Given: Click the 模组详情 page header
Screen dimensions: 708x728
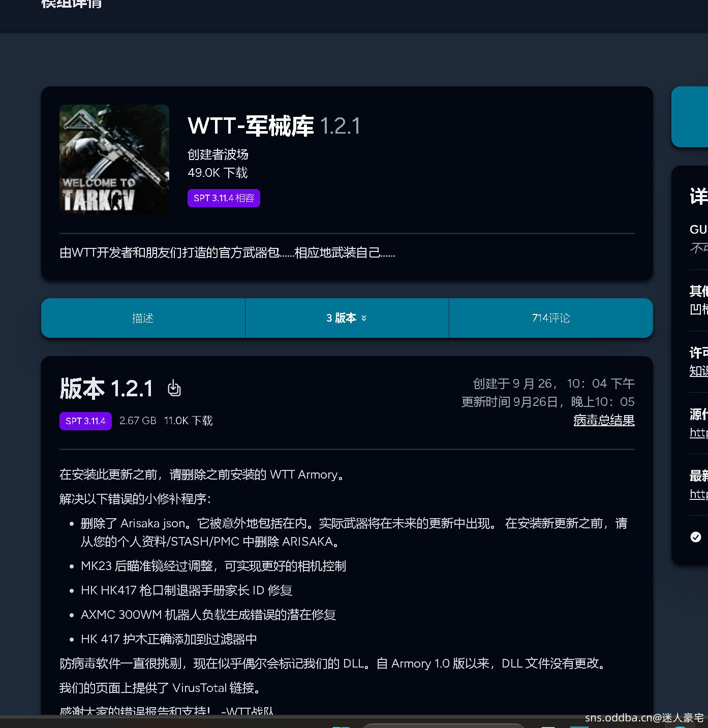Looking at the screenshot, I should click(x=71, y=5).
